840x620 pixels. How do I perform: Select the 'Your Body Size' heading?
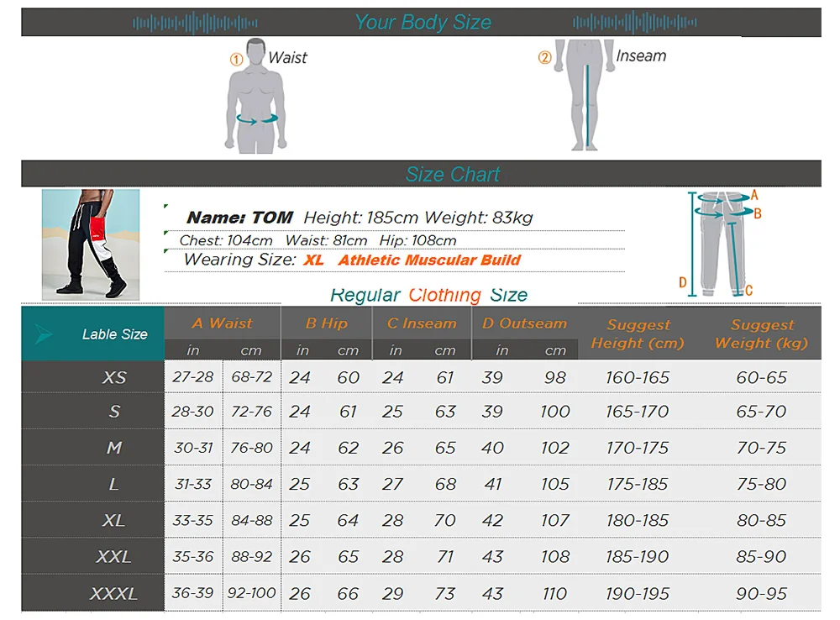pos(423,22)
